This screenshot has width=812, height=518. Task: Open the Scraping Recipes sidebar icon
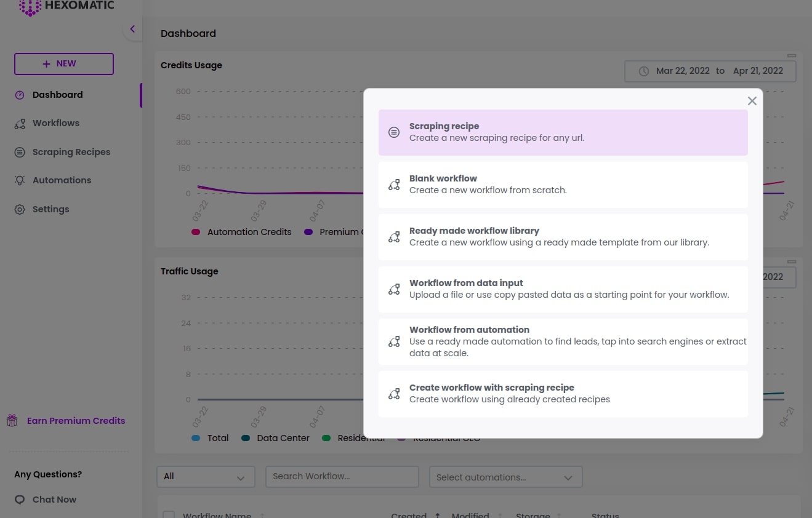pyautogui.click(x=20, y=152)
